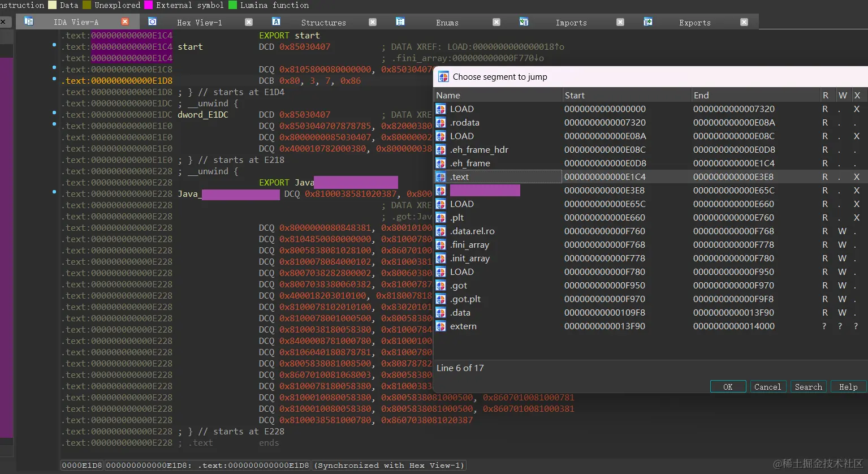868x474 pixels.
Task: Click the segment icon of the .rodata row
Action: tap(441, 123)
